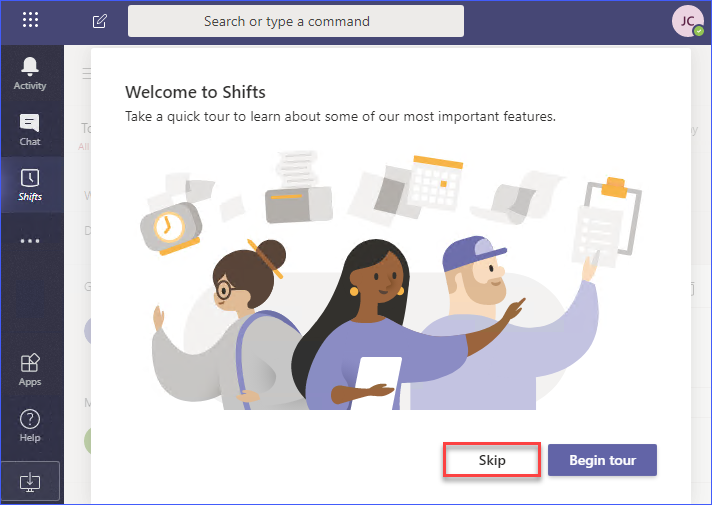Image resolution: width=712 pixels, height=505 pixels.
Task: Open the JC profile avatar menu
Action: [687, 21]
